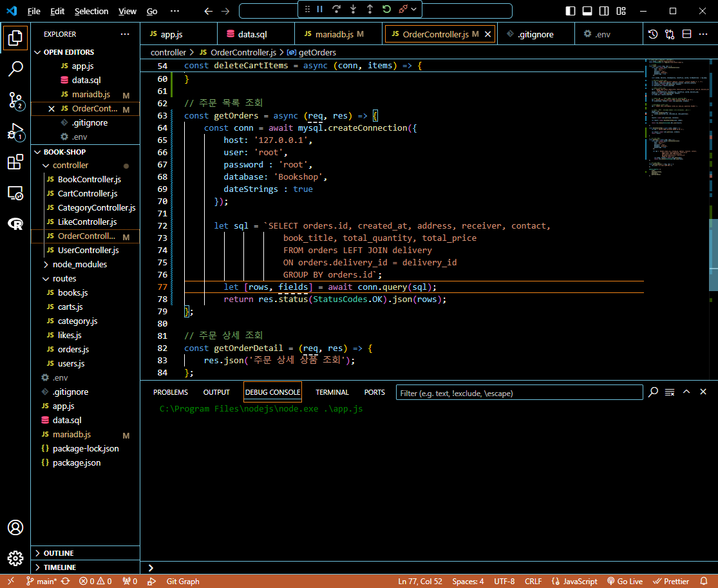
Task: Click the Step Into debug arrow
Action: pos(353,9)
